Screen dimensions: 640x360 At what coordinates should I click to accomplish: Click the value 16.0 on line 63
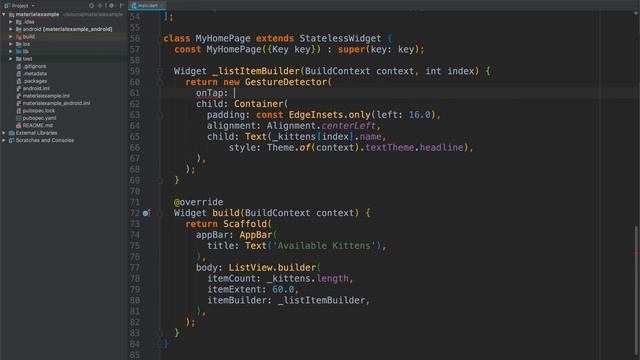tap(420, 115)
